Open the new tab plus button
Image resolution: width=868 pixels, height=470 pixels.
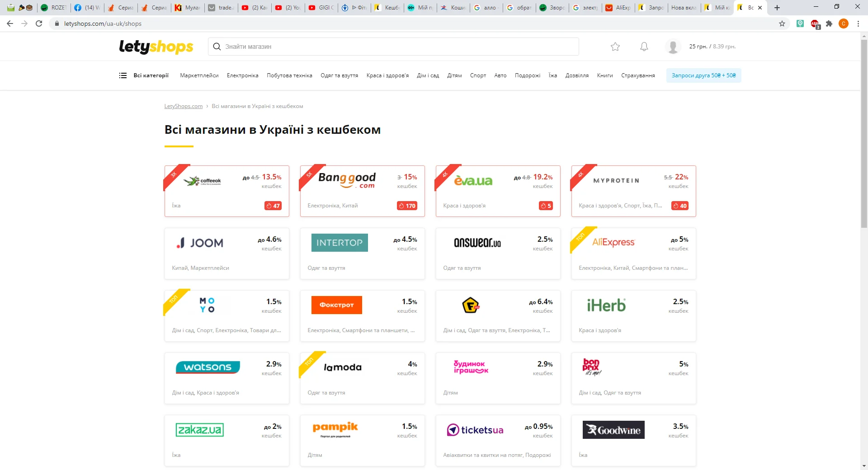coord(777,8)
